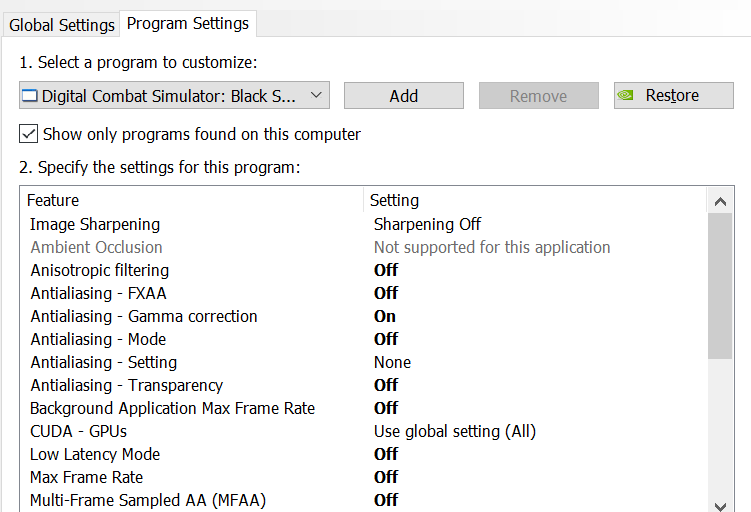Click the Remove button
The image size is (751, 512).
coord(539,95)
